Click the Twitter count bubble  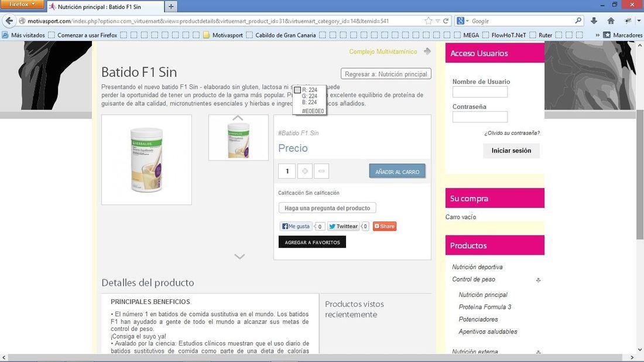pos(365,227)
